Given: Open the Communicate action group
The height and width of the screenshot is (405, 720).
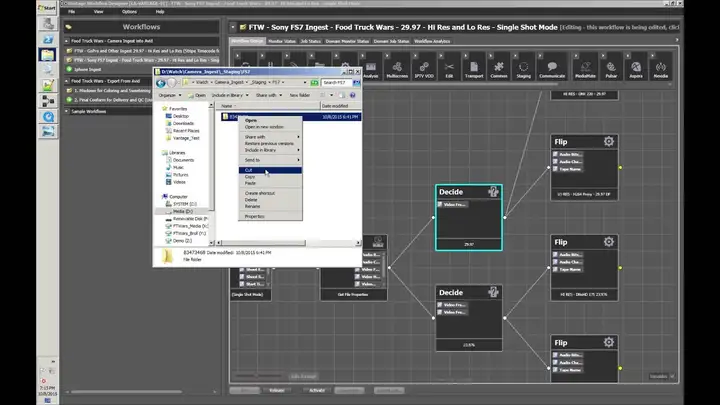Looking at the screenshot, I should click(552, 69).
